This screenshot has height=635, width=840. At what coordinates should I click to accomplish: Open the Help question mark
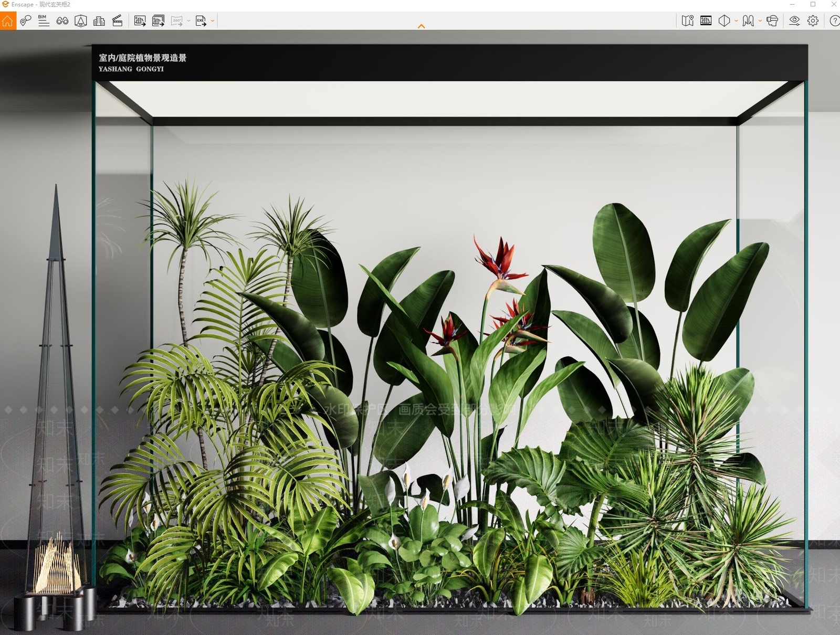[834, 21]
